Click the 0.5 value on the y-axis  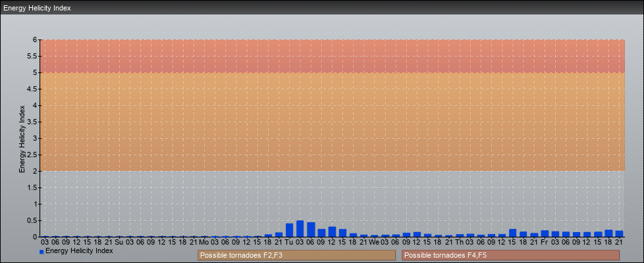[x=32, y=220]
